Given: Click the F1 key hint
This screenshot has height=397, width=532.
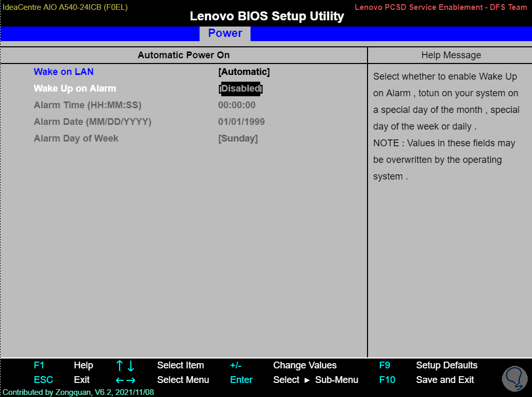Looking at the screenshot, I should click(39, 365).
